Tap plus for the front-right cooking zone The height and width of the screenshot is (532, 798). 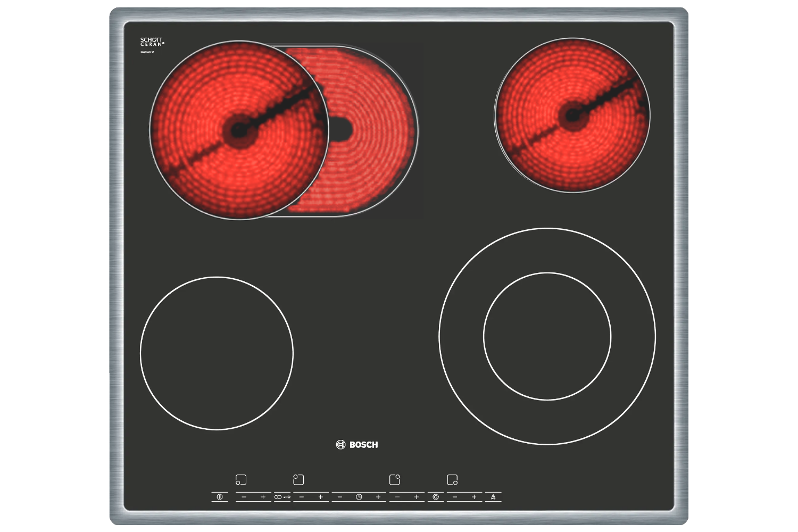click(474, 497)
